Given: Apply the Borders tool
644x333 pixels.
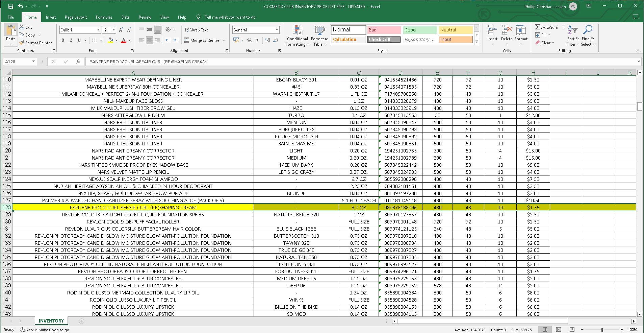Looking at the screenshot, I should (95, 40).
